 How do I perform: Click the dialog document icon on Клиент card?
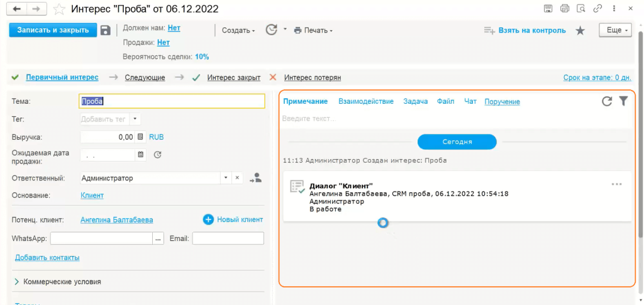pos(297,186)
